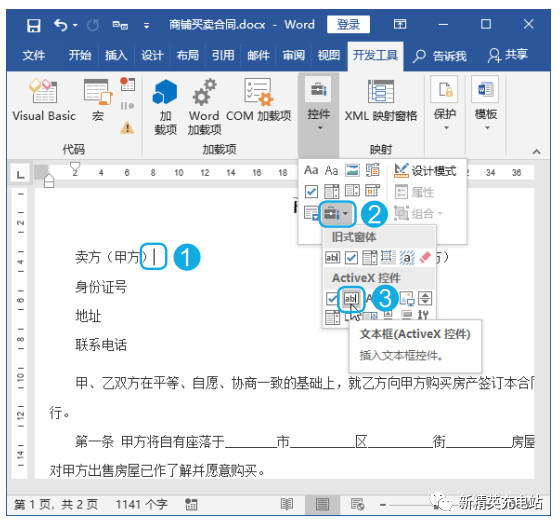The height and width of the screenshot is (527, 560).
Task: Open the File menu tab
Action: pos(34,55)
